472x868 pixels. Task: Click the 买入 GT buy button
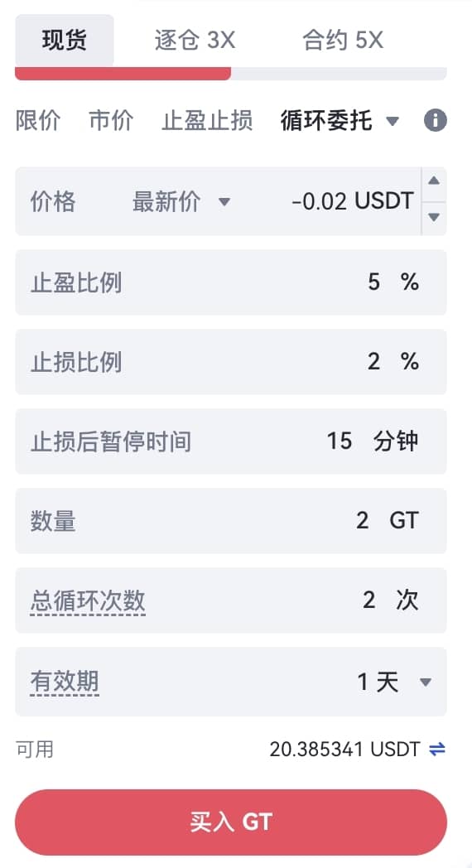point(231,822)
